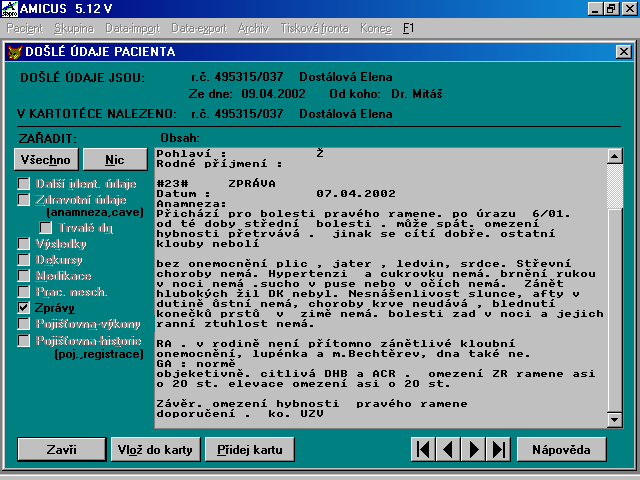Image resolution: width=640 pixels, height=480 pixels.
Task: Click the dialog icon in DOŠLÉ ÚDAJE title bar
Action: (x=14, y=51)
